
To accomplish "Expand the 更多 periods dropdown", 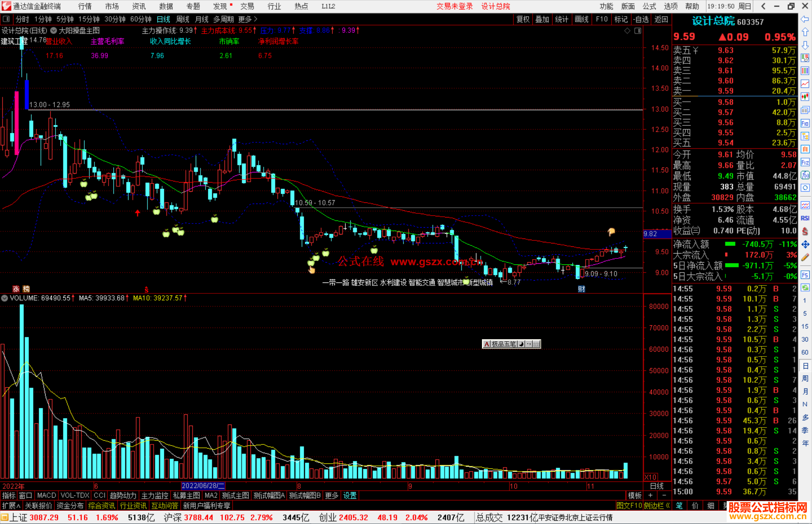I will click(x=247, y=19).
